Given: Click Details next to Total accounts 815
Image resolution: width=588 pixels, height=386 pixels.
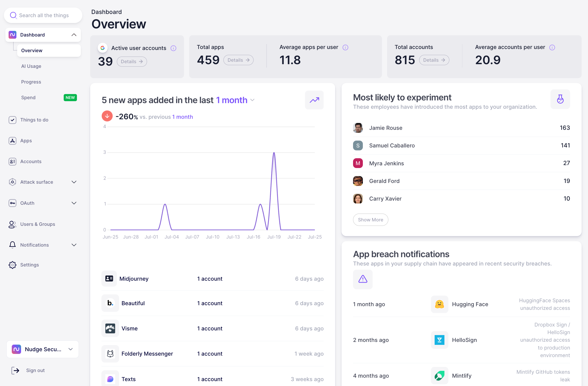Looking at the screenshot, I should [434, 60].
